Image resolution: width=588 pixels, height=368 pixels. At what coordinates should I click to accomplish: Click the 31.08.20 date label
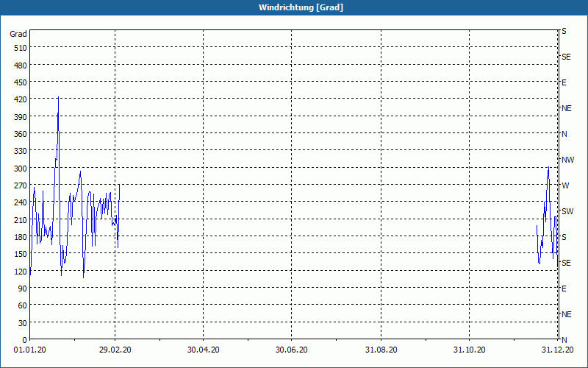click(381, 350)
